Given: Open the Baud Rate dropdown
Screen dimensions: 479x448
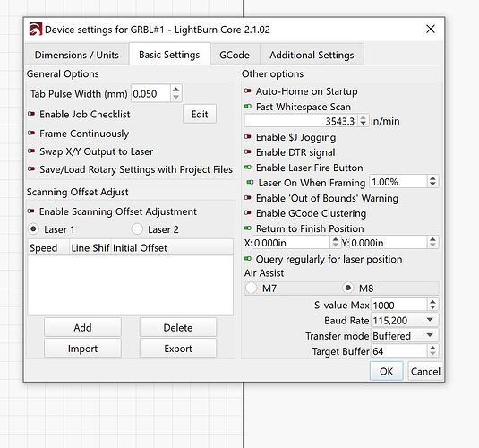Looking at the screenshot, I should (405, 320).
